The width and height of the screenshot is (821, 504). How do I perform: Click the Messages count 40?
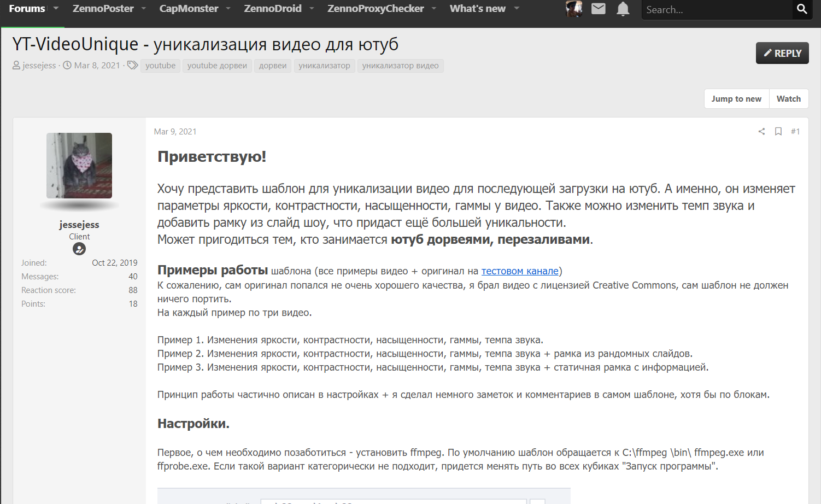(133, 277)
